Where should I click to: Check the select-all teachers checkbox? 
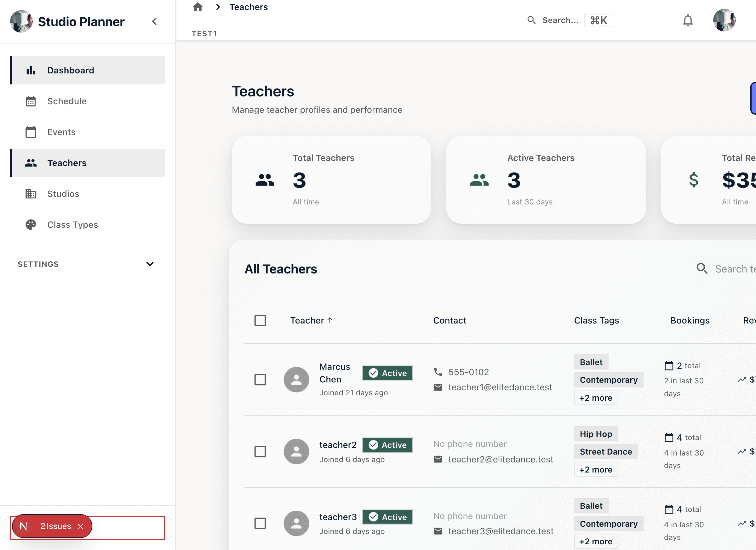click(x=260, y=320)
